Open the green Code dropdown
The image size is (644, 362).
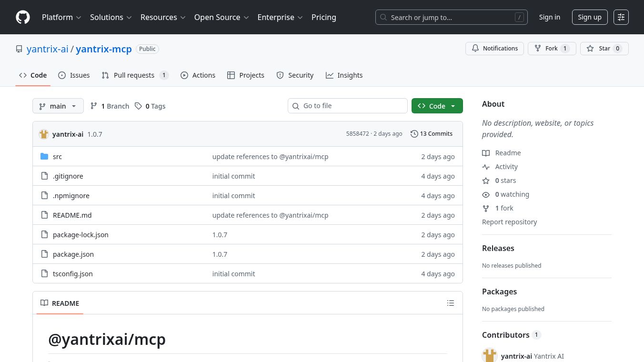(437, 106)
